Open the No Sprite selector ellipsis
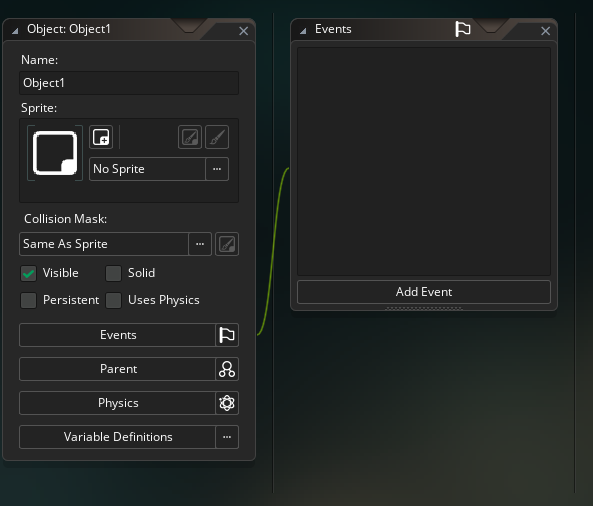 coord(217,169)
